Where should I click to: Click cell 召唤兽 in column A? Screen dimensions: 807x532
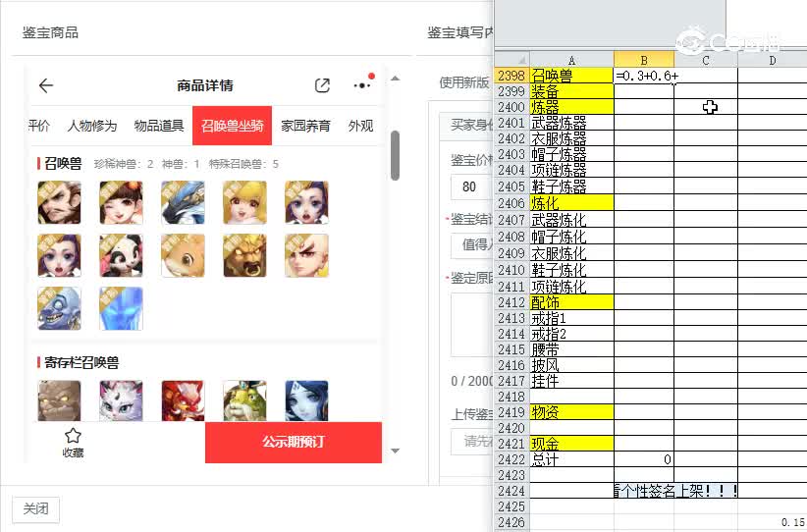(x=571, y=76)
